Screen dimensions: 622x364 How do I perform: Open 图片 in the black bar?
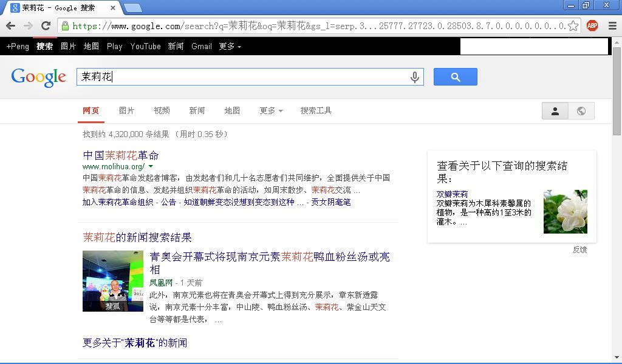(68, 46)
